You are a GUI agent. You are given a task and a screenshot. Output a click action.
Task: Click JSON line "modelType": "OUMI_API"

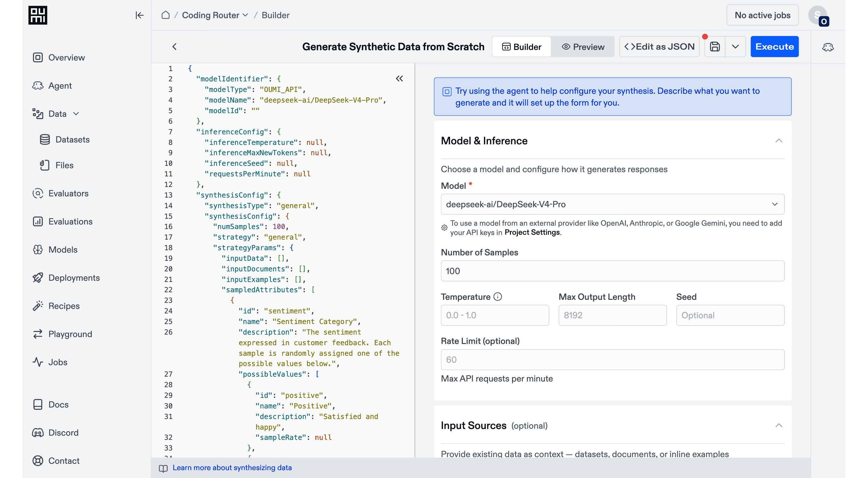click(x=255, y=90)
